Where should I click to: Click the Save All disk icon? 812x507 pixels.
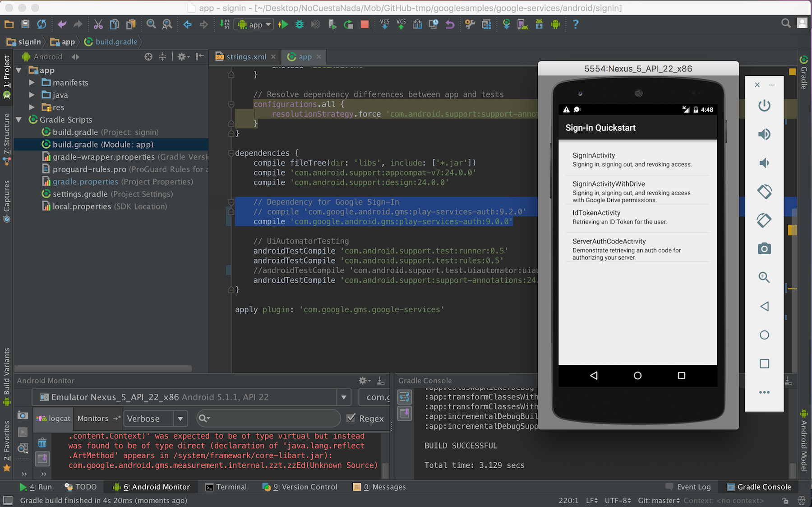25,24
